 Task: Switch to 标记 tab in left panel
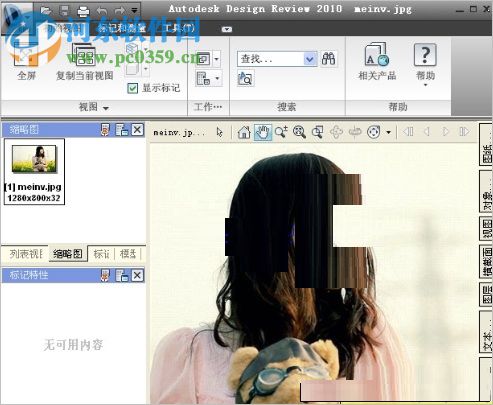click(x=101, y=254)
